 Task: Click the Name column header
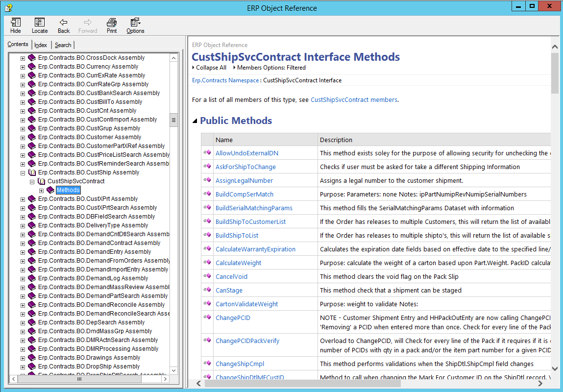266,140
